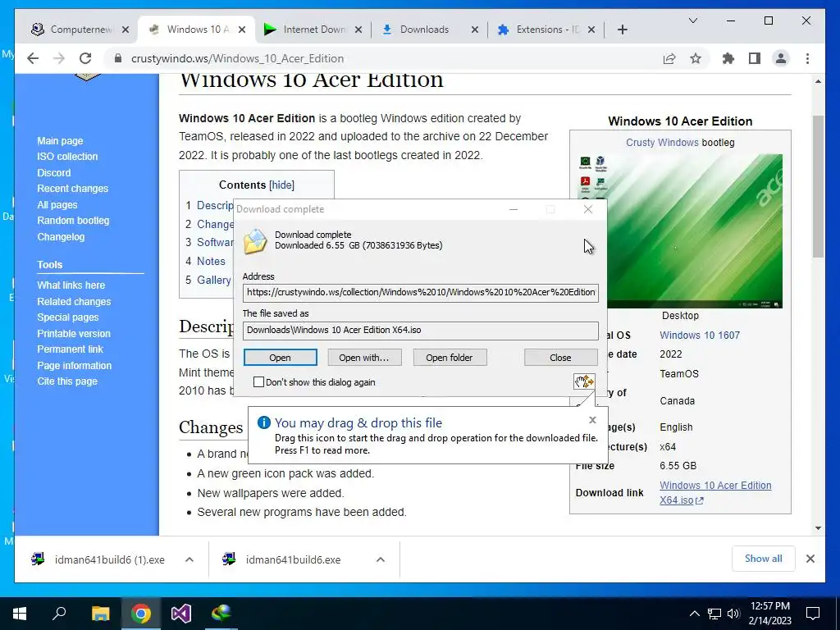This screenshot has height=630, width=840.
Task: Click the Chrome back arrow
Action: [x=33, y=58]
